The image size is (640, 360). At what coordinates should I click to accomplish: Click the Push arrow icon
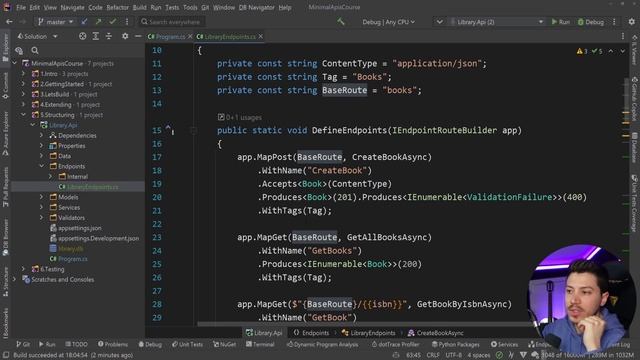98,22
